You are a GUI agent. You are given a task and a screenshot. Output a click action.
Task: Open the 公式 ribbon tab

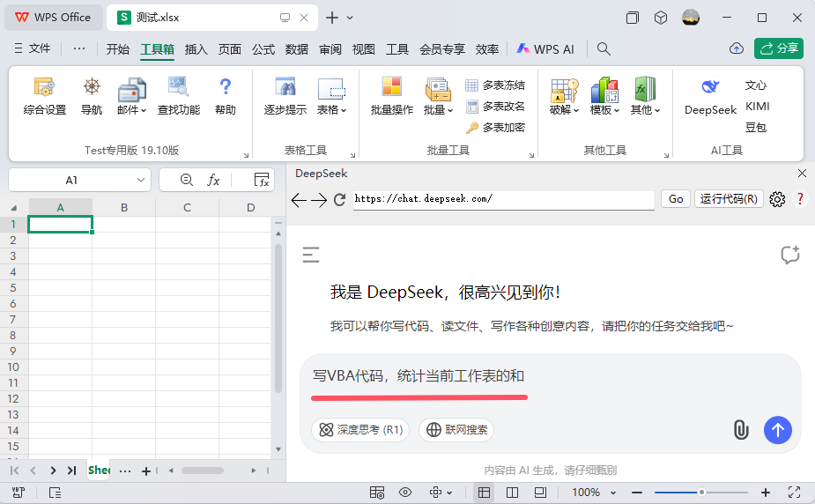263,49
